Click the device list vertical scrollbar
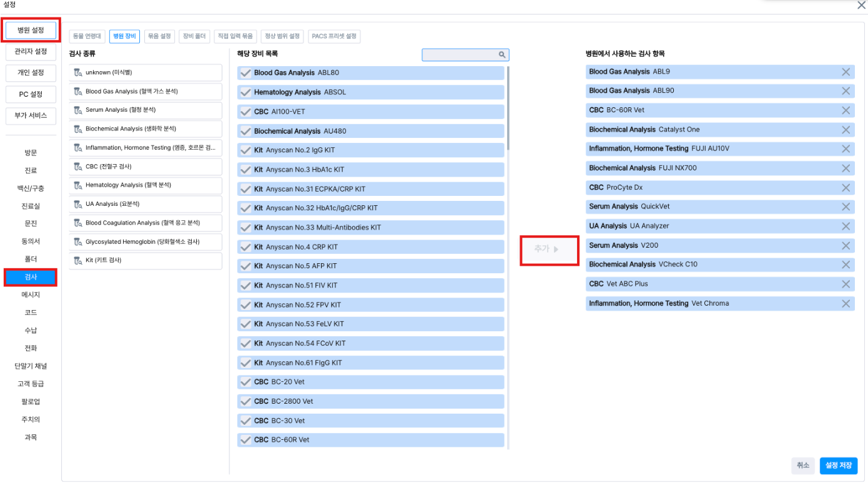The width and height of the screenshot is (868, 486). (x=508, y=108)
